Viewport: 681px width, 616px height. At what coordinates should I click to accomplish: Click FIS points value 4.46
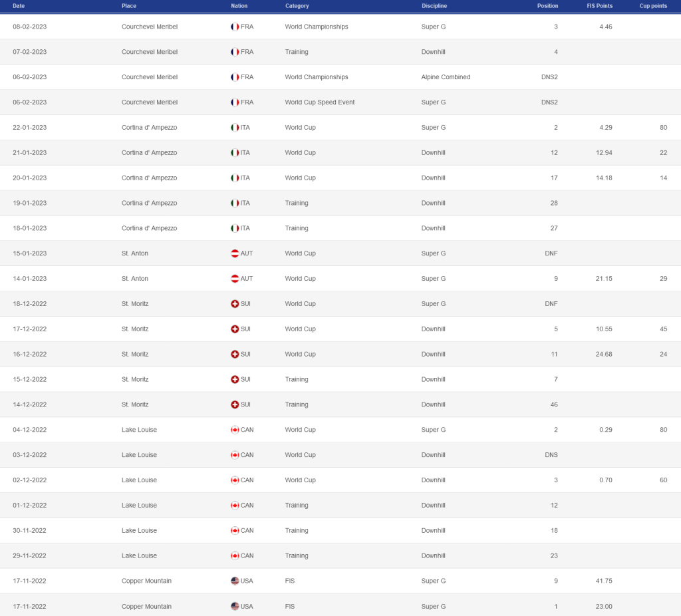click(605, 27)
